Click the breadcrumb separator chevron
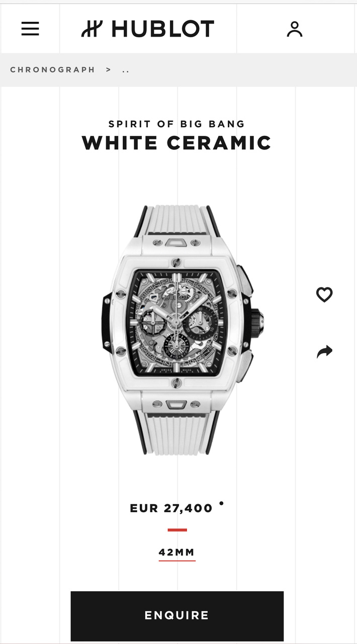The height and width of the screenshot is (644, 357). tap(109, 70)
